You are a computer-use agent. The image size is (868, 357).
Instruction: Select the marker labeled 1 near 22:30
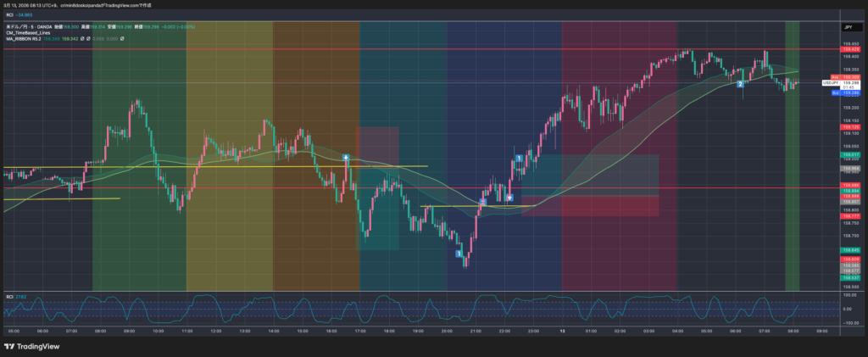pyautogui.click(x=518, y=159)
